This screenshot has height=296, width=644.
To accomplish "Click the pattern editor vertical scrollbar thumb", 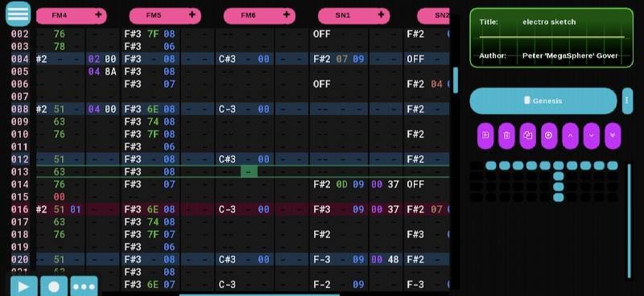I will (456, 80).
